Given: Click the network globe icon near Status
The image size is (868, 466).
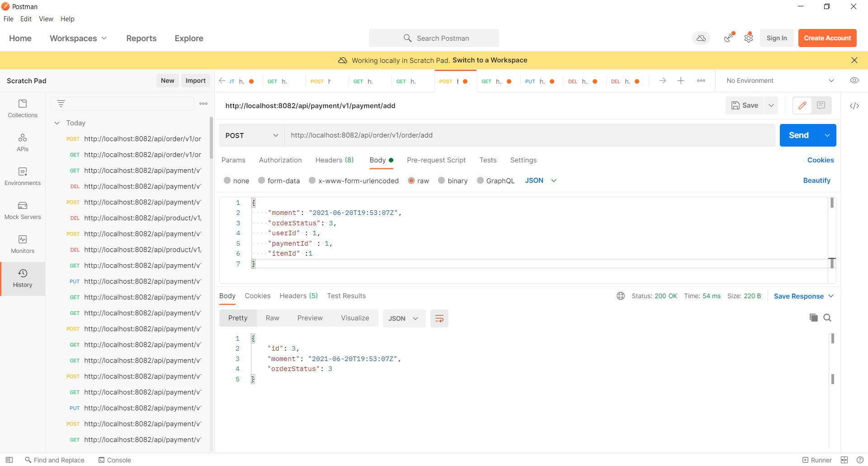Looking at the screenshot, I should [x=621, y=296].
